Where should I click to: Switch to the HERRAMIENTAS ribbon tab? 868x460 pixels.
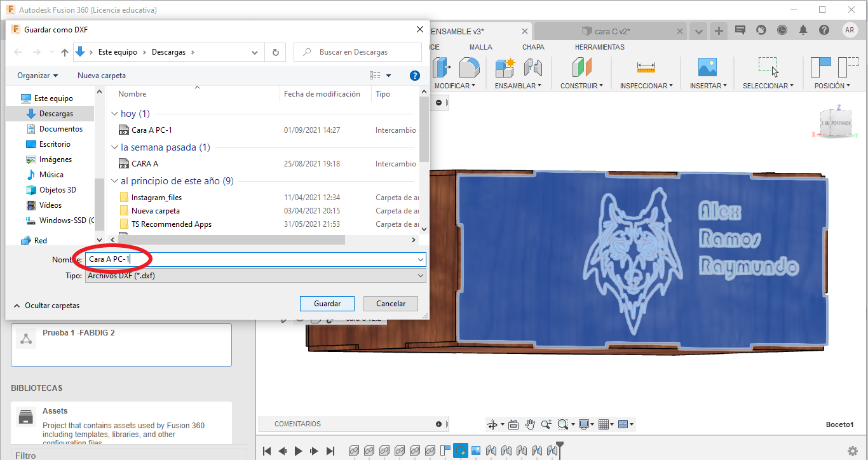click(x=600, y=47)
